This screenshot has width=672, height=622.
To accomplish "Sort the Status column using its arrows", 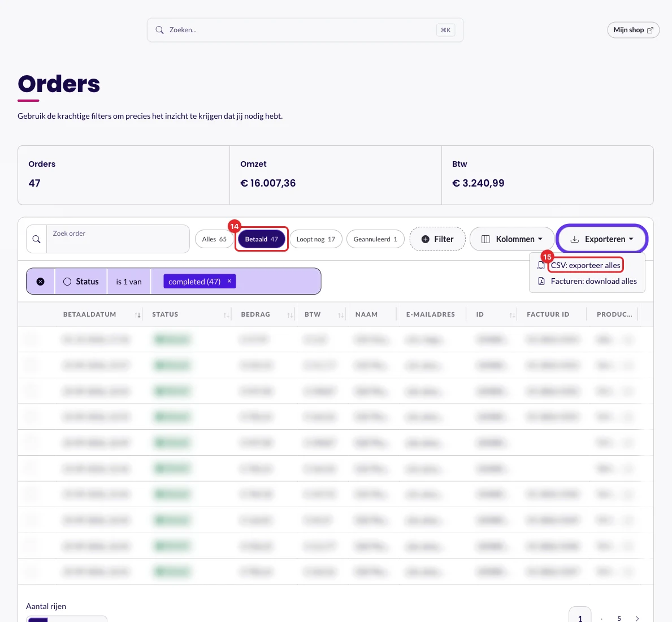I will (x=226, y=315).
